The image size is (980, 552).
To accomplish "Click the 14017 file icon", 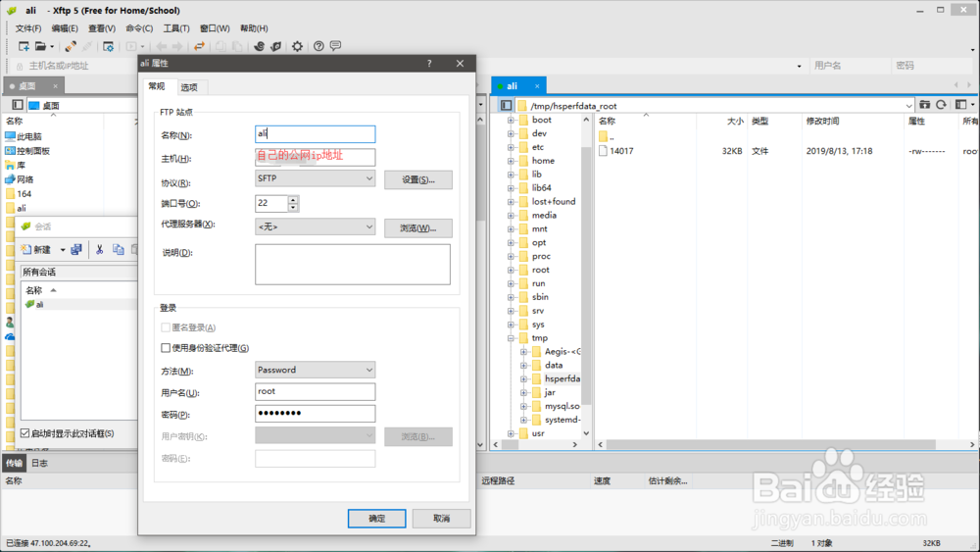I will (603, 151).
